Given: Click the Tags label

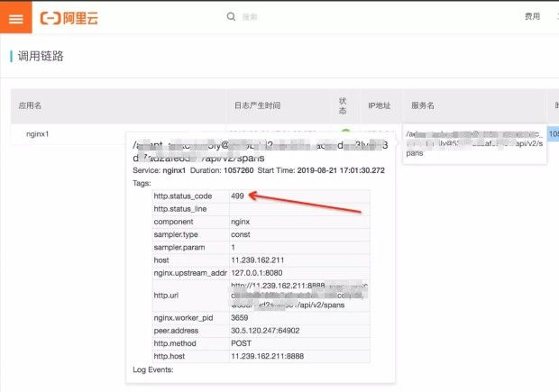Looking at the screenshot, I should click(142, 183).
